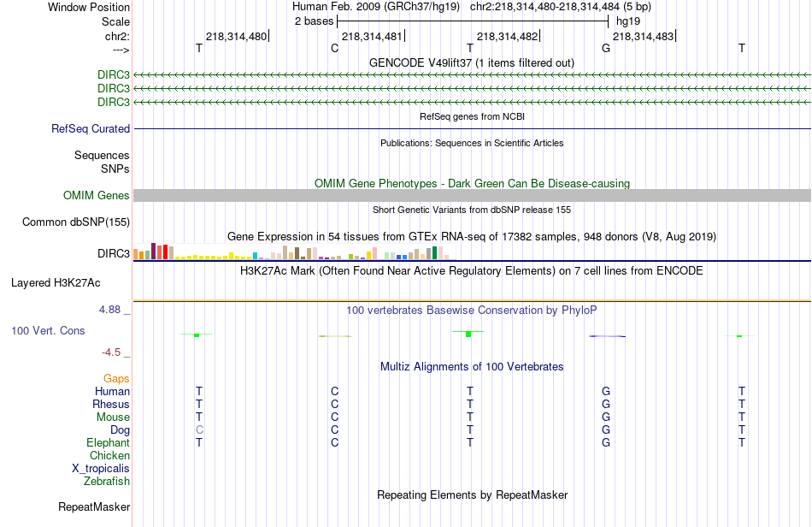Select the Elephant species row label
The image size is (812, 527).
pos(108,442)
